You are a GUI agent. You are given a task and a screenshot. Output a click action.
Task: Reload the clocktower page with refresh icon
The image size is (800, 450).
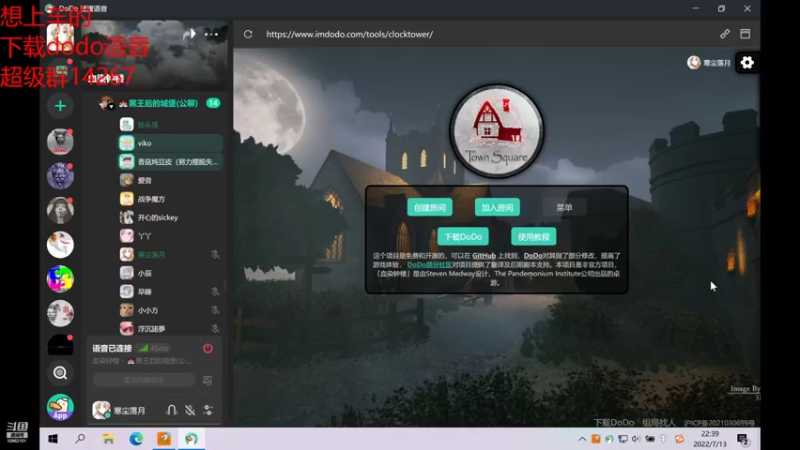coord(248,34)
